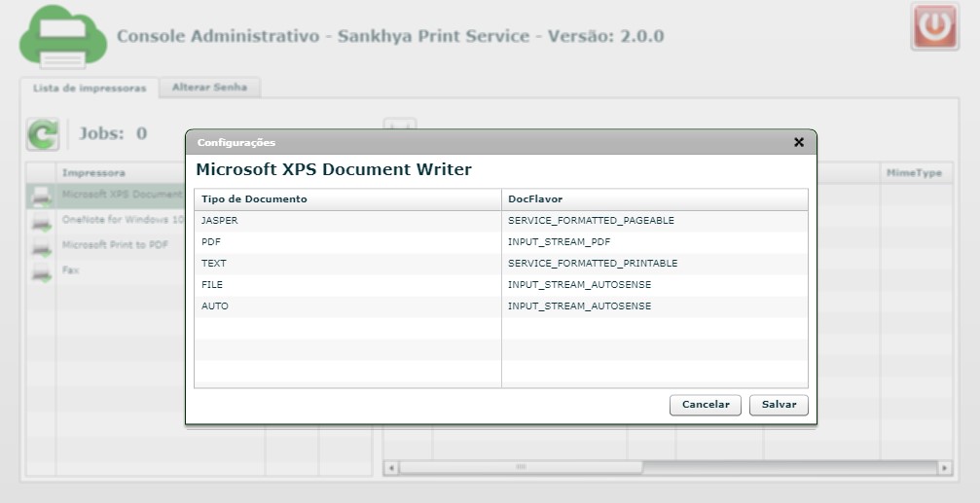Select the FILE document type cell
Viewport: 980px width, 503px height.
[347, 284]
